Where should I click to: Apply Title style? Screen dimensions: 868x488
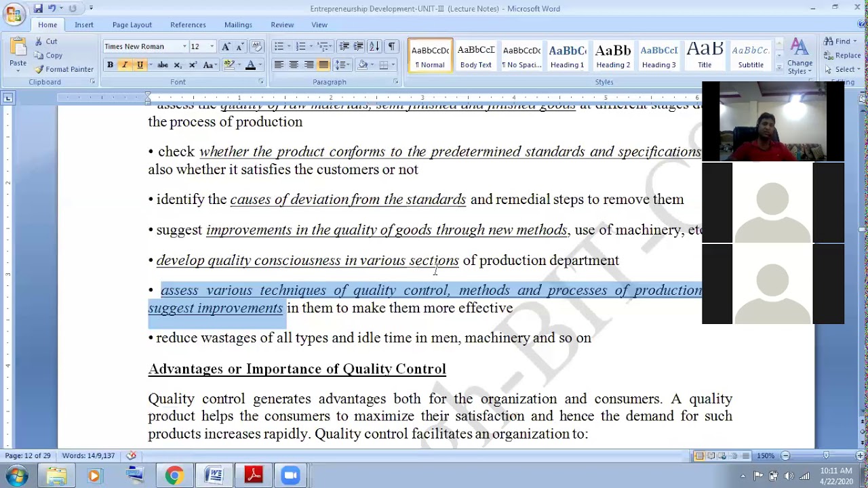pos(705,56)
